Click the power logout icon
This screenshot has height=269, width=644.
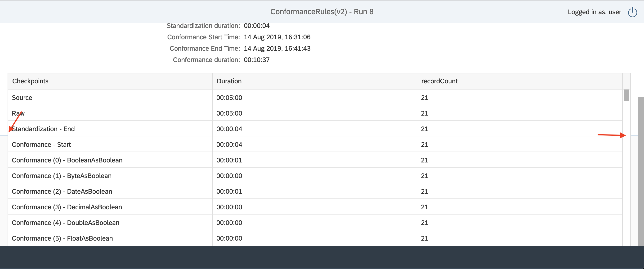632,12
